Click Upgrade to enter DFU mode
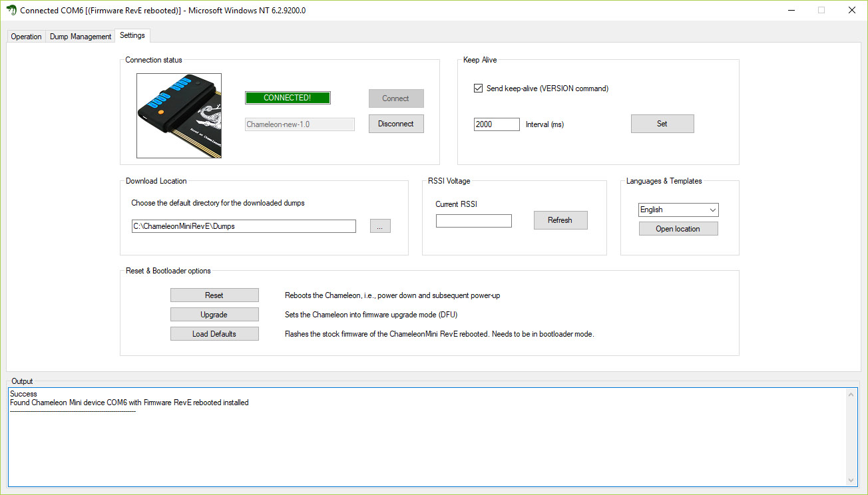Screen dimensions: 868x495 (214, 315)
